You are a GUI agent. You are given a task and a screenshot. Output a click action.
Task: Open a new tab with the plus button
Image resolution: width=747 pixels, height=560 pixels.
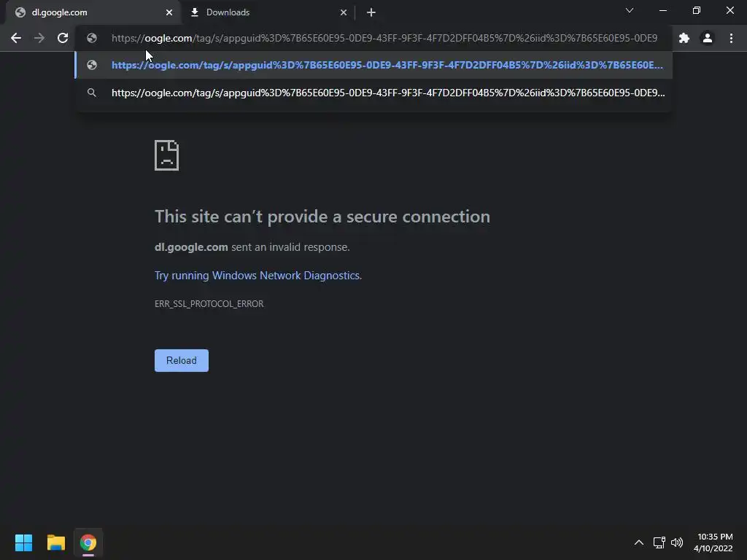[371, 12]
